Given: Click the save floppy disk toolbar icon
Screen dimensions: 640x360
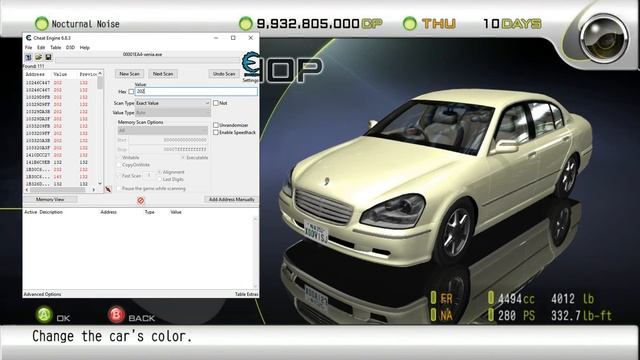Looking at the screenshot, I should pos(48,57).
